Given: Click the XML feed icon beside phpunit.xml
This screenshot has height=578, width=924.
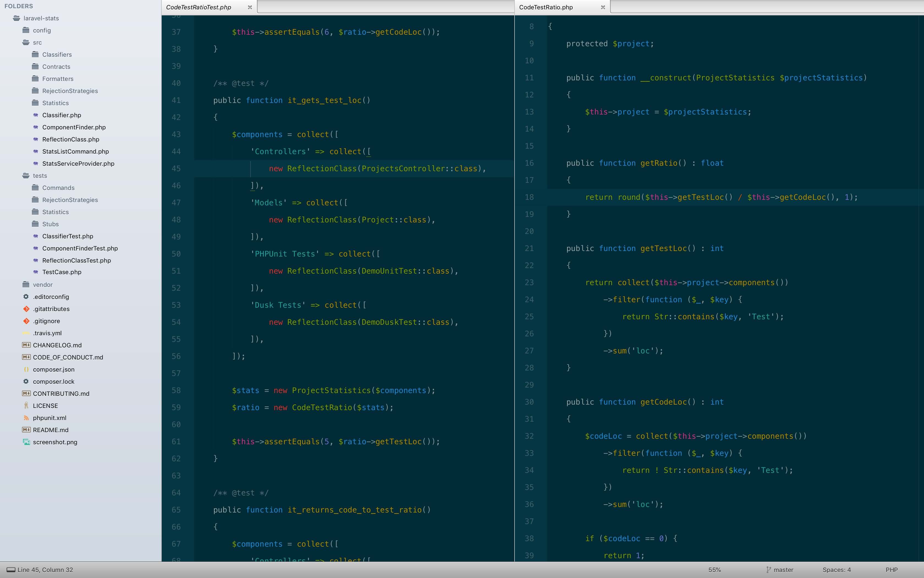Looking at the screenshot, I should click(26, 418).
